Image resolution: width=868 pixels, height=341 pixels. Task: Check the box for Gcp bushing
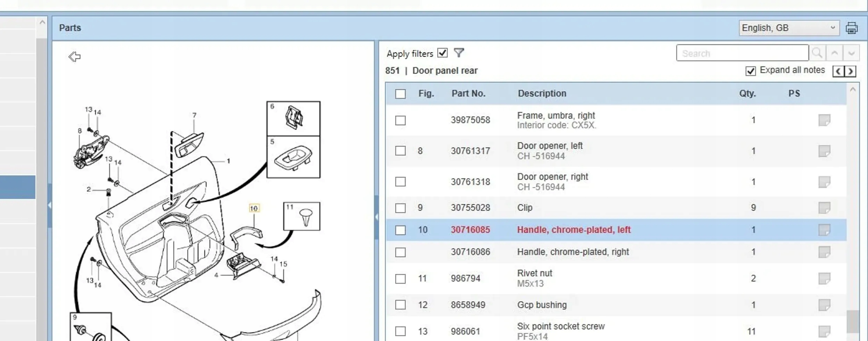coord(400,305)
